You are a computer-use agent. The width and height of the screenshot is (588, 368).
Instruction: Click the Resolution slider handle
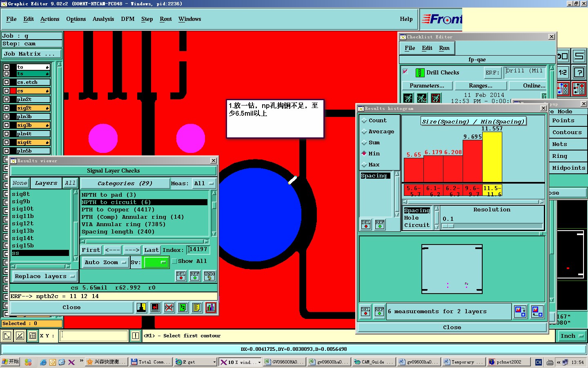tap(448, 226)
